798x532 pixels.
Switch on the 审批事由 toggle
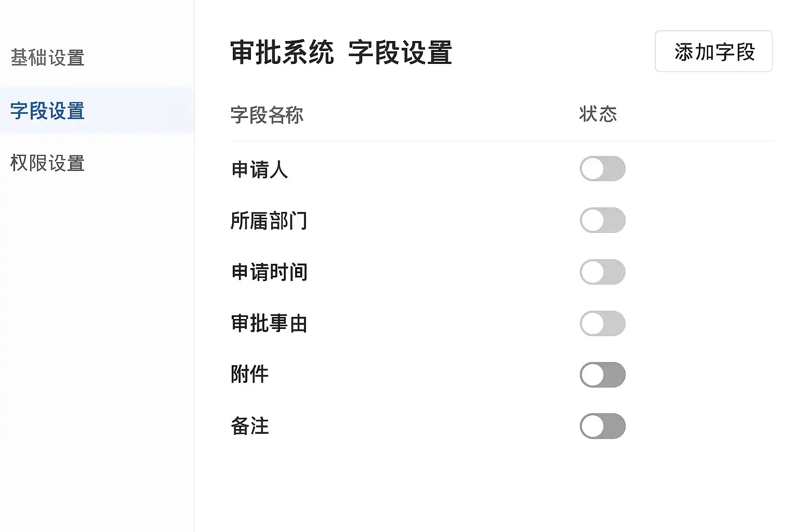pyautogui.click(x=602, y=323)
